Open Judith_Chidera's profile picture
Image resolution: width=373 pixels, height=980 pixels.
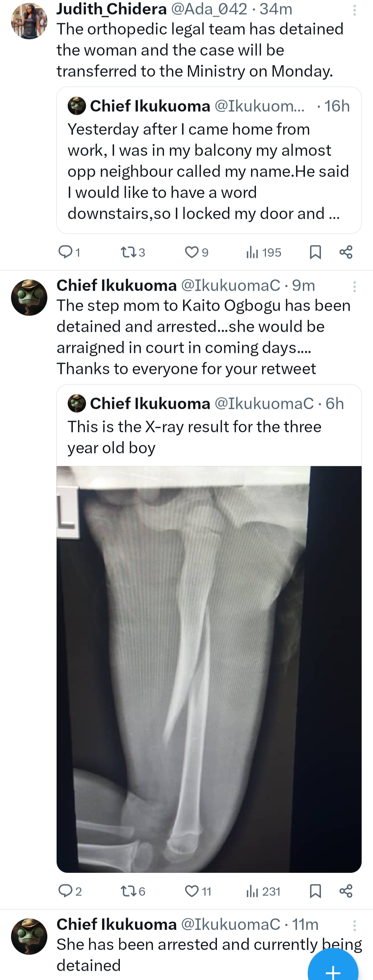coord(29,21)
